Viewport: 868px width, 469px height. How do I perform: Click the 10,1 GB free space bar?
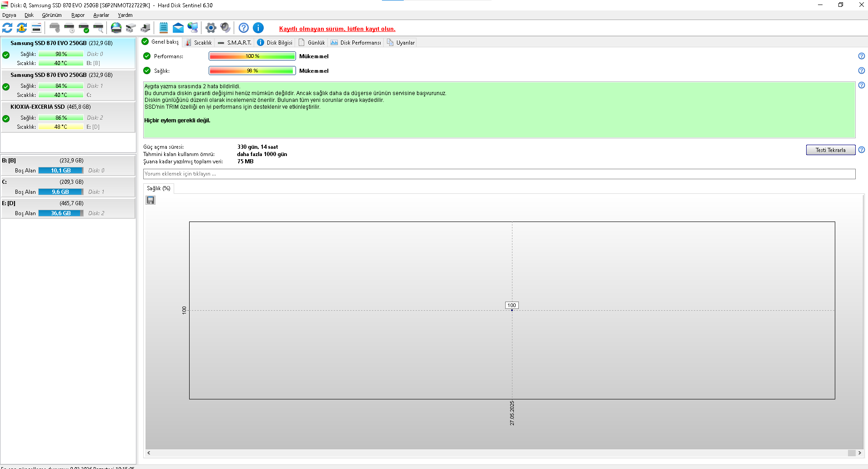(x=61, y=171)
